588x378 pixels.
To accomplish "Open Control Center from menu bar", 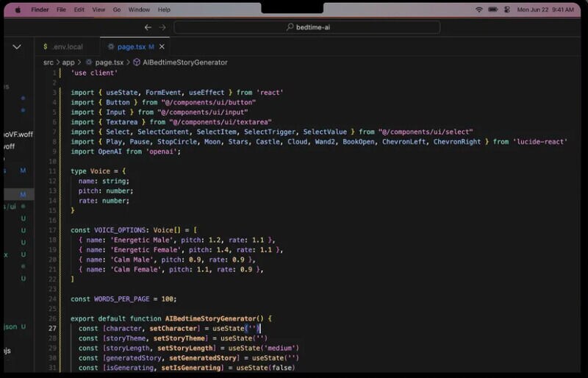I will click(x=506, y=10).
